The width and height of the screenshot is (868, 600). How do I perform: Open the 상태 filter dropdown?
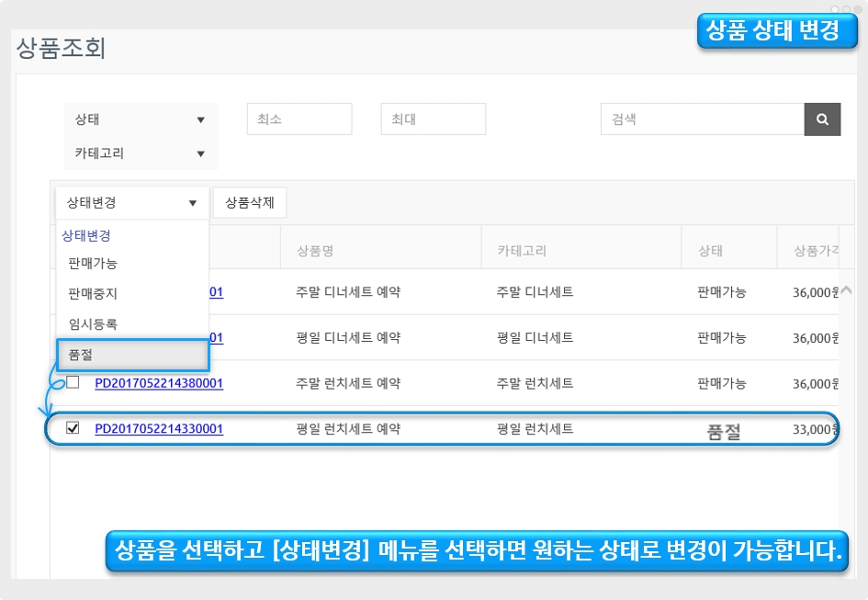(140, 119)
